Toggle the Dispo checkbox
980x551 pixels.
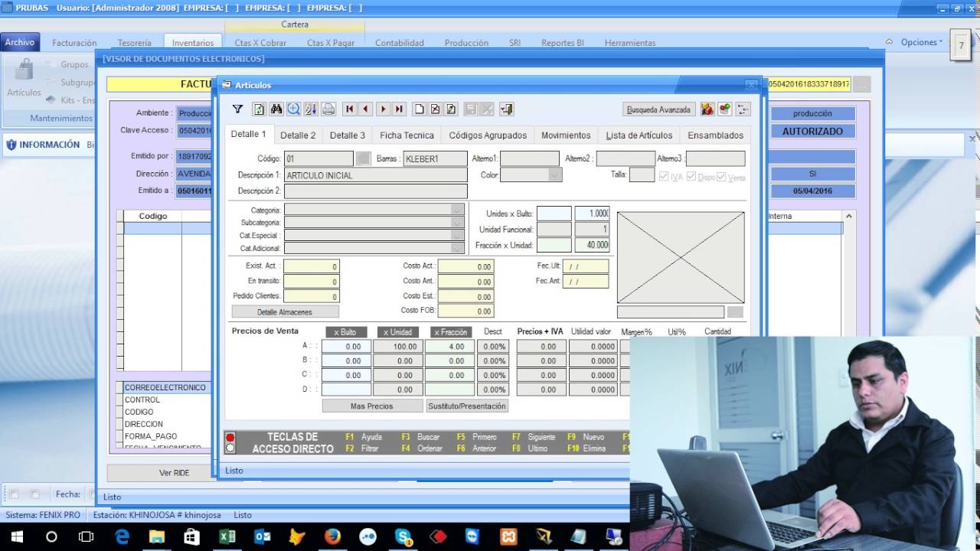pos(691,177)
